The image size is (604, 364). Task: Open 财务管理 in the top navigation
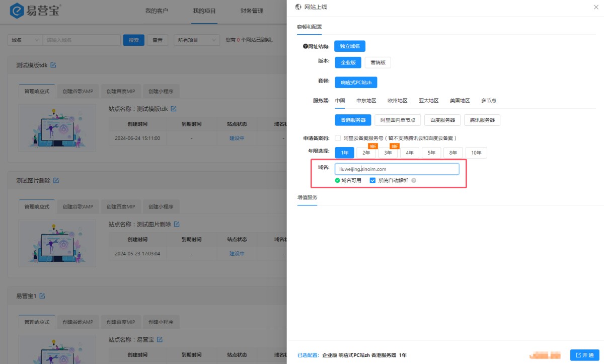pyautogui.click(x=252, y=11)
